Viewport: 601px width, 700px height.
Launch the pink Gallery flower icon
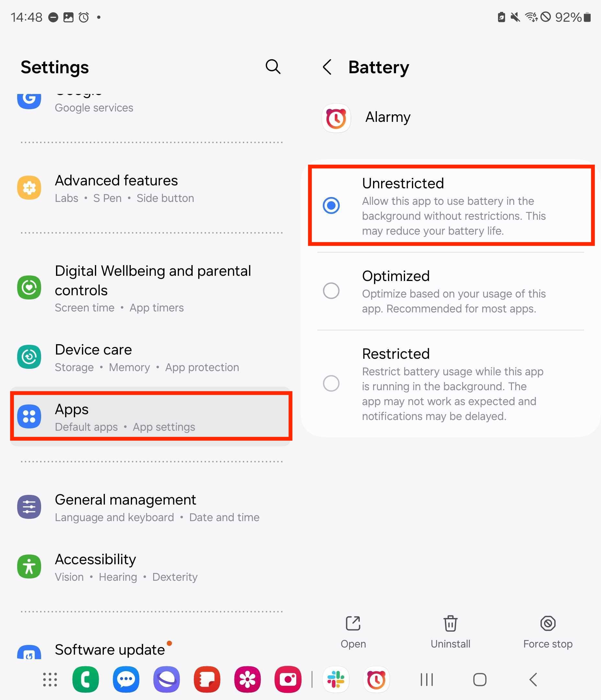pyautogui.click(x=247, y=679)
